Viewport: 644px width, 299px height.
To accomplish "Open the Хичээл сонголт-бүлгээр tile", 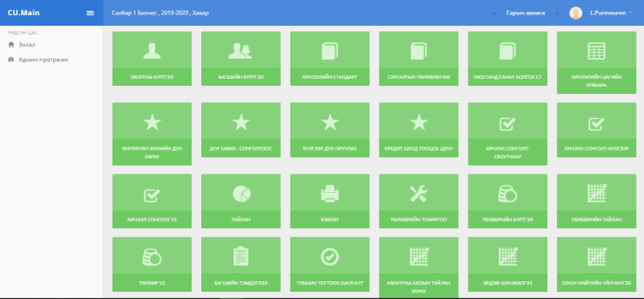I will coord(597,130).
